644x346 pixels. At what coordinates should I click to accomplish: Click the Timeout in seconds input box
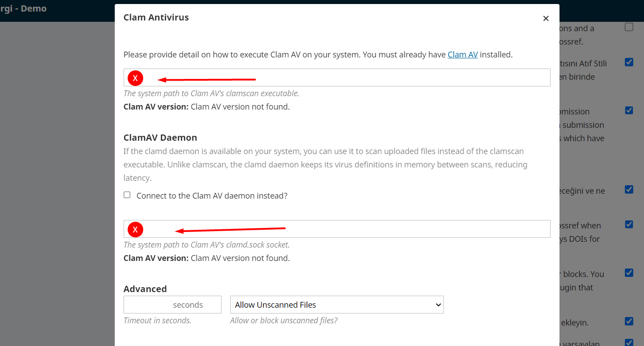point(172,305)
